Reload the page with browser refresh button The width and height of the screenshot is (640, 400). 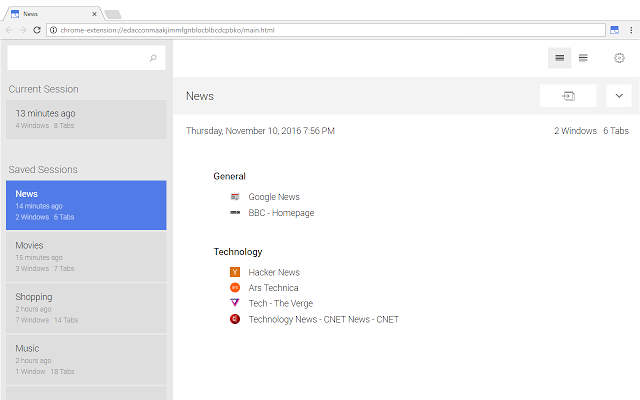[37, 30]
